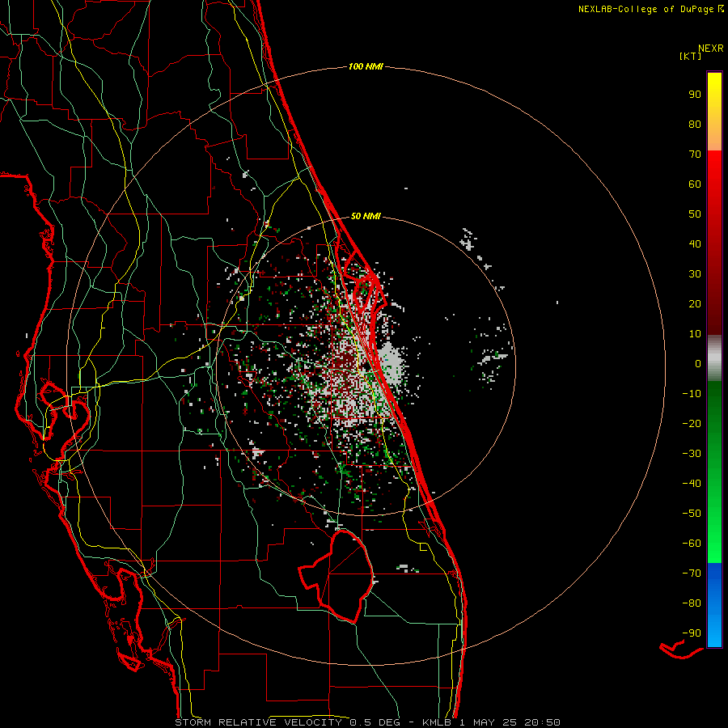Click the -90 scale value
Image resolution: width=728 pixels, height=728 pixels.
[692, 633]
